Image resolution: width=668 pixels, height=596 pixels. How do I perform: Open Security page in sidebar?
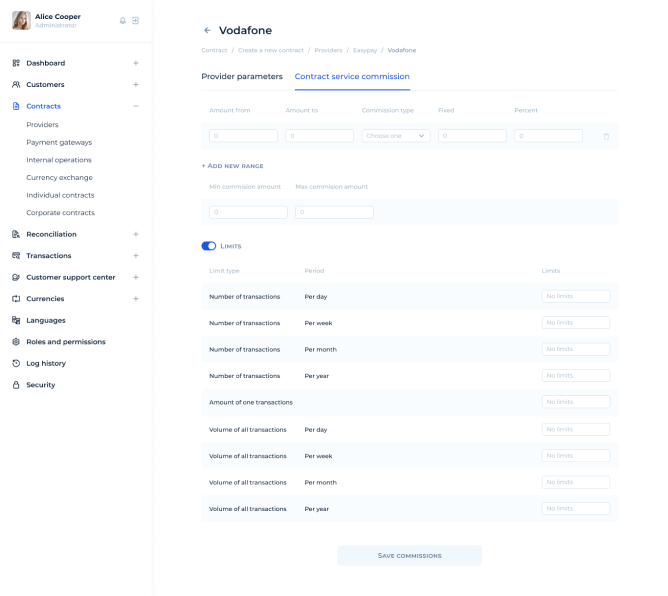pyautogui.click(x=41, y=385)
